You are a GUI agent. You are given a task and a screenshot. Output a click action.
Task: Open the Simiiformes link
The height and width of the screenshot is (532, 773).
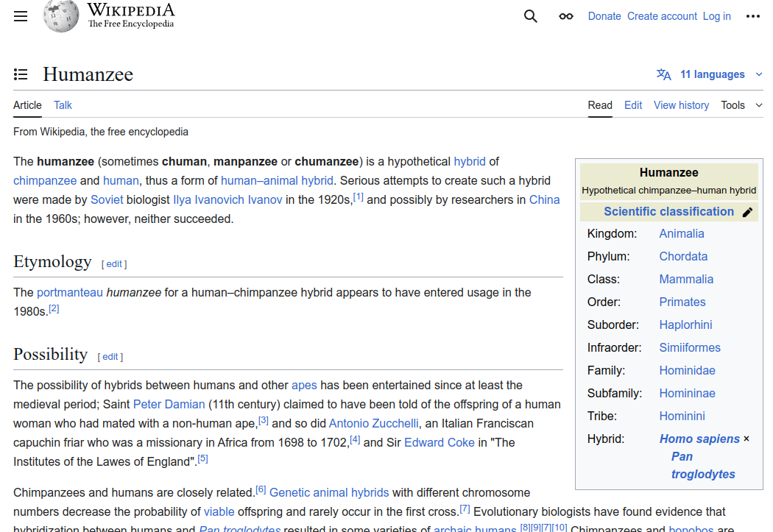[x=690, y=348]
